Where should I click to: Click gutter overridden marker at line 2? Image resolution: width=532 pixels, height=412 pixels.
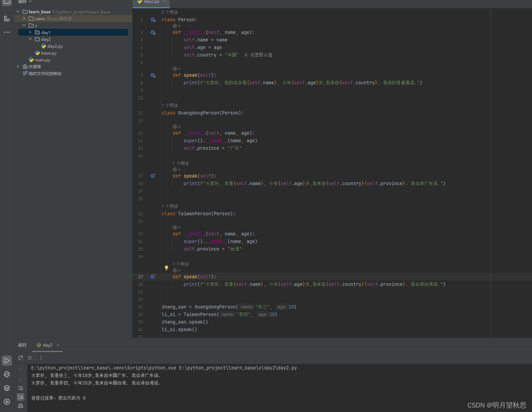click(x=153, y=33)
